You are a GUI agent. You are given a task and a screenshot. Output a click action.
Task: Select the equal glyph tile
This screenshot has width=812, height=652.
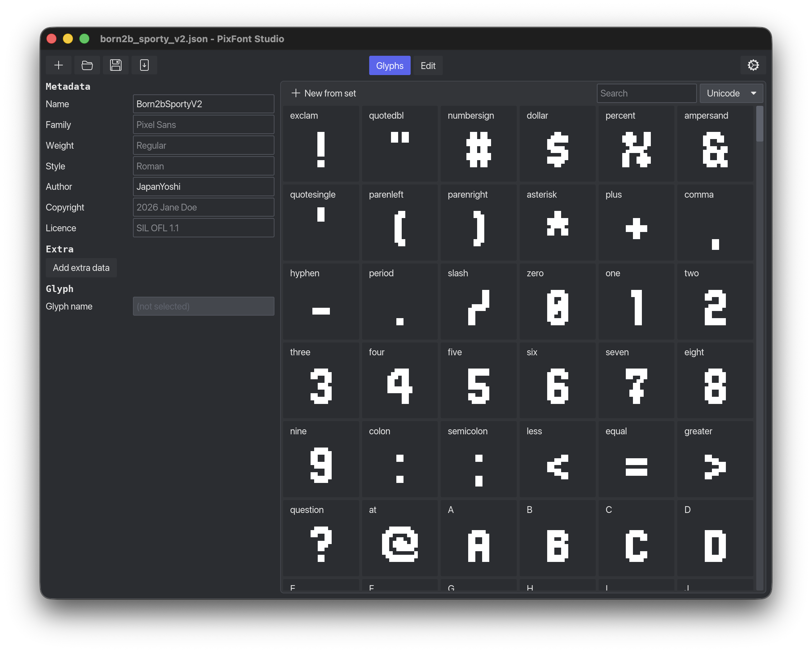coord(636,459)
